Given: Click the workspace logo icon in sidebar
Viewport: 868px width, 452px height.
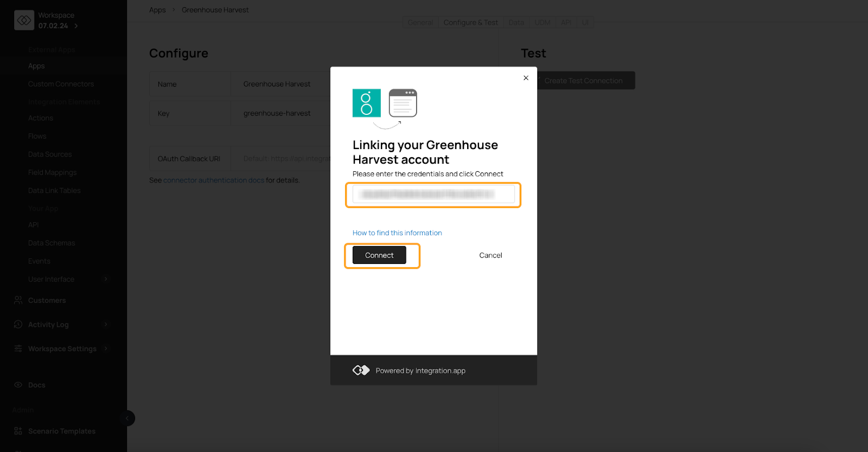Looking at the screenshot, I should click(x=24, y=20).
